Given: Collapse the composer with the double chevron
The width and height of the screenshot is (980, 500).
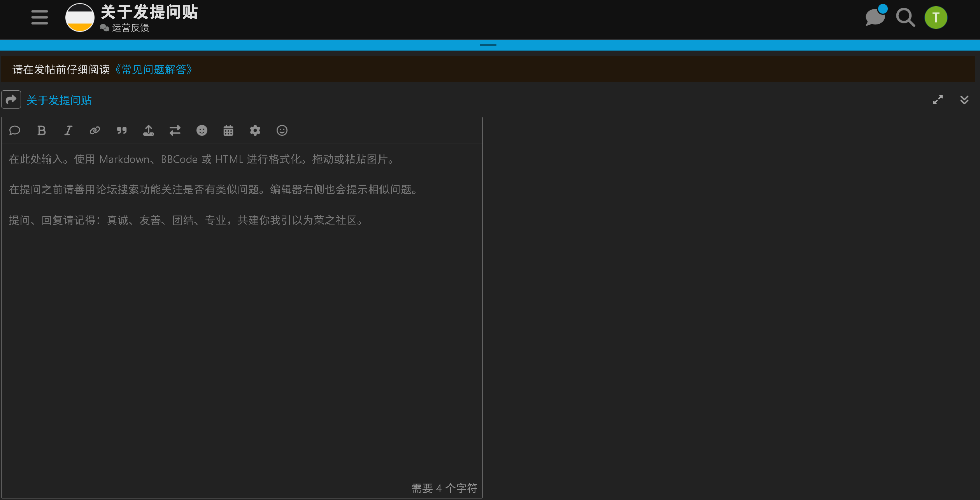Looking at the screenshot, I should tap(964, 100).
